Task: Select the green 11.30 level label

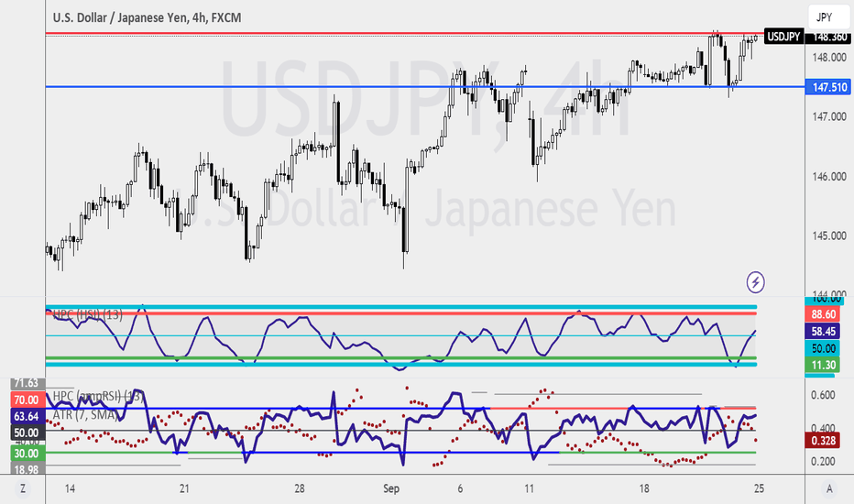Action: click(823, 365)
